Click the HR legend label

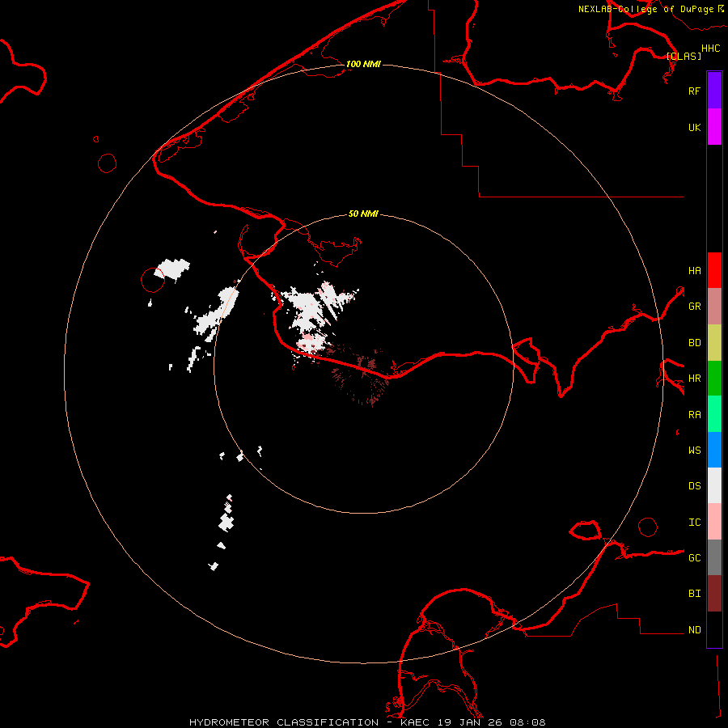[x=694, y=379]
